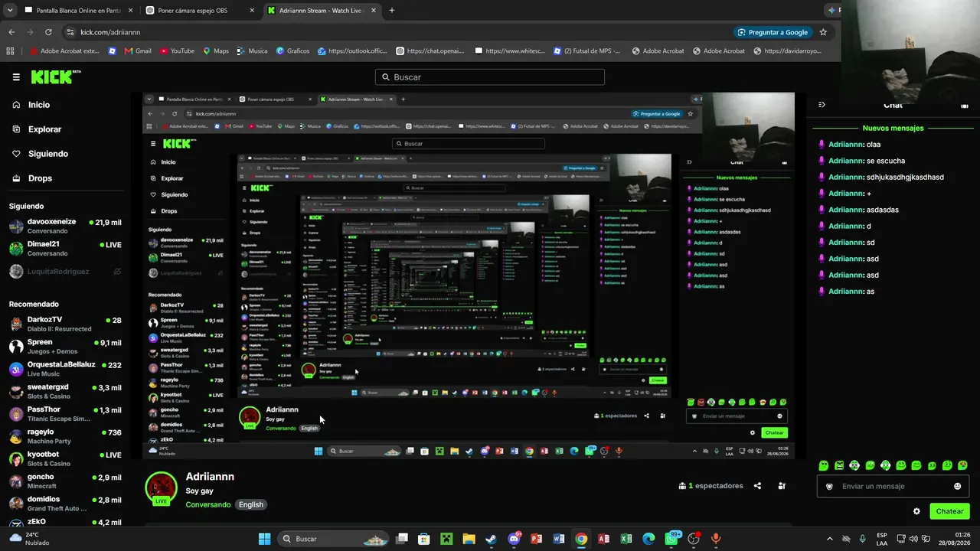The image size is (980, 551).
Task: Open Discord from the taskbar
Action: [x=514, y=539]
